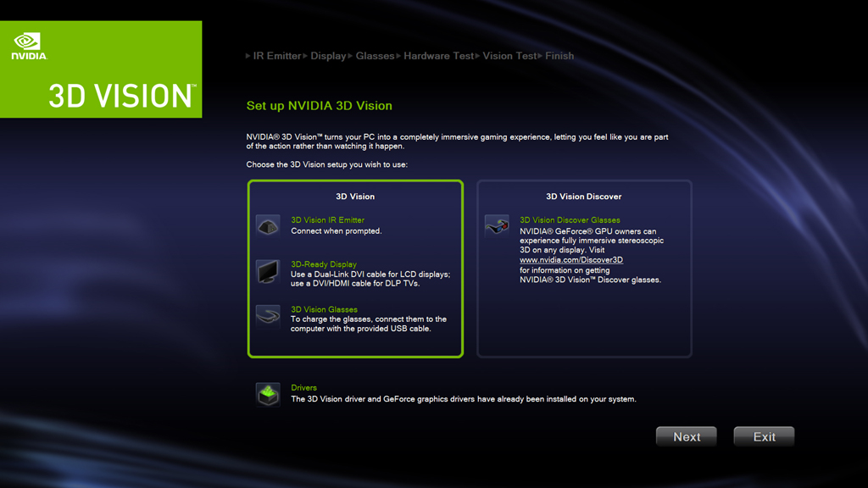Click the 3D Vision IR Emitter heading
868x488 pixels.
tap(328, 220)
